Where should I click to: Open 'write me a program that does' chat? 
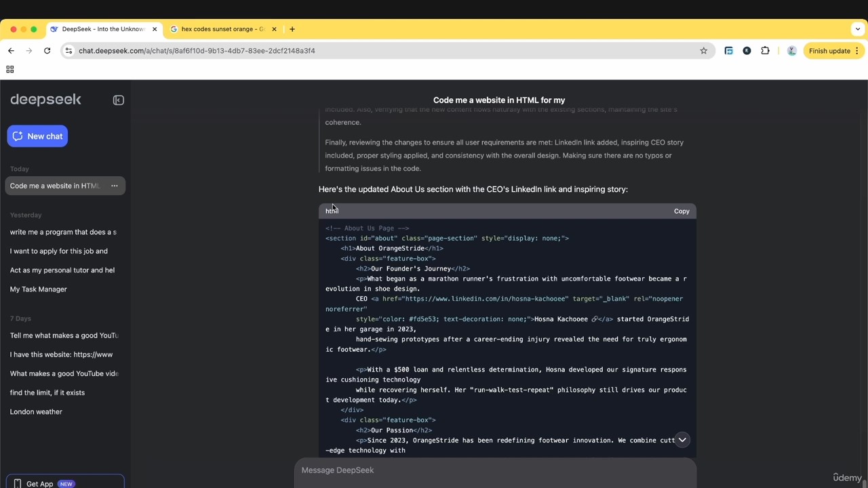tap(63, 232)
